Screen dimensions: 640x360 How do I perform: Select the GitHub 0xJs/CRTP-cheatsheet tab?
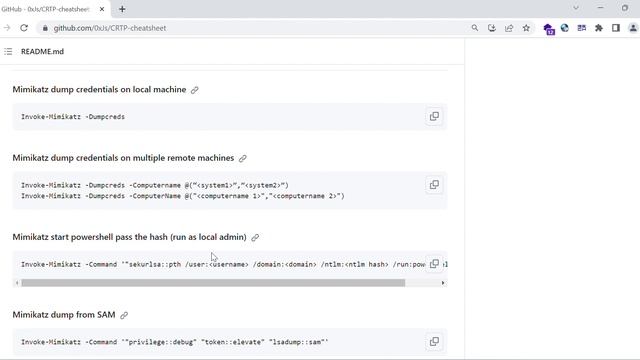click(x=55, y=9)
